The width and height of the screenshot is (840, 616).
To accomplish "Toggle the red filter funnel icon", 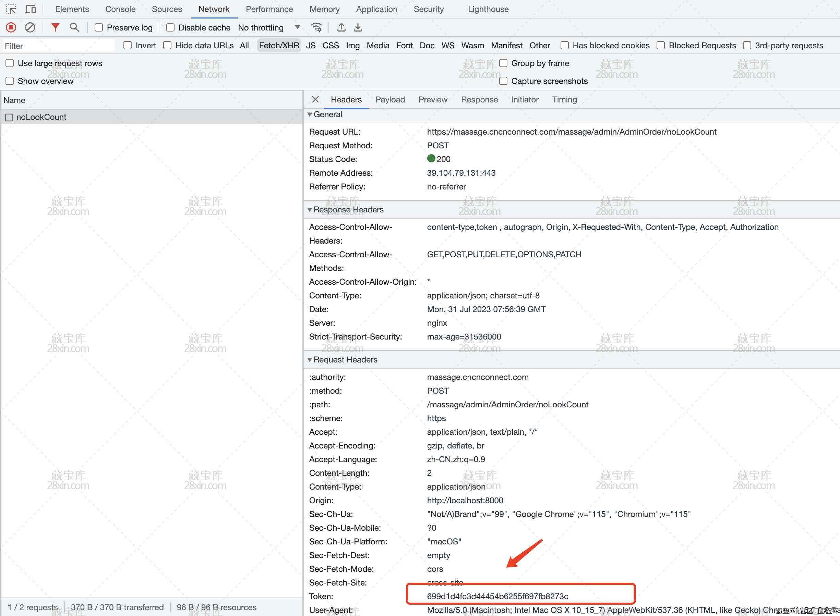I will tap(55, 27).
